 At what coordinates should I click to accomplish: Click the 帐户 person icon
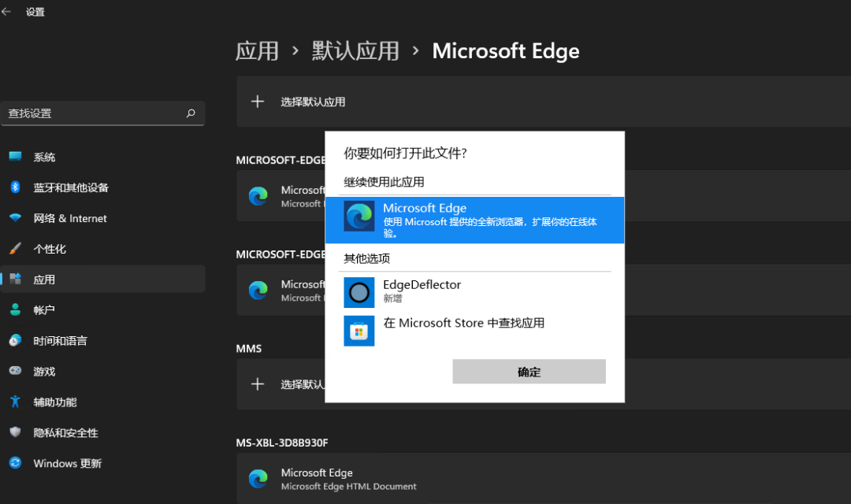click(x=15, y=309)
